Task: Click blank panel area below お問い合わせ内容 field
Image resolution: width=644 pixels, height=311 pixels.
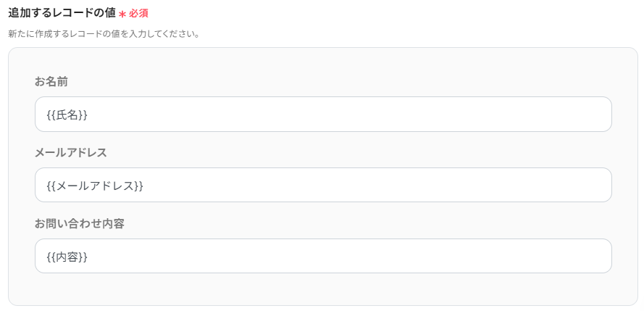Action: pyautogui.click(x=323, y=289)
